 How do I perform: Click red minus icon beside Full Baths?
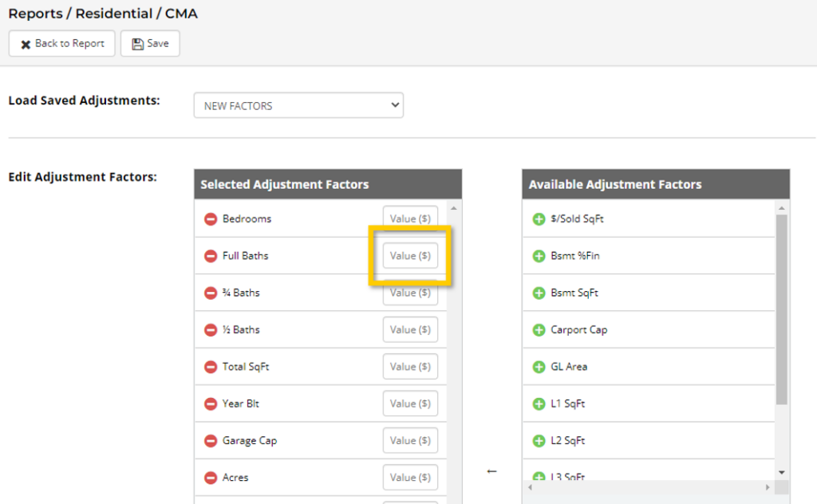(211, 256)
